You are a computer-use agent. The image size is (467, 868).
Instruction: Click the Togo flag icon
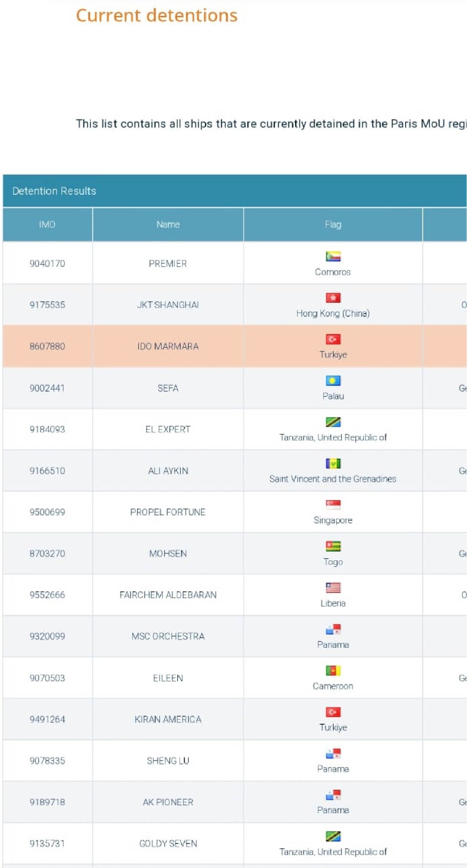[x=333, y=546]
